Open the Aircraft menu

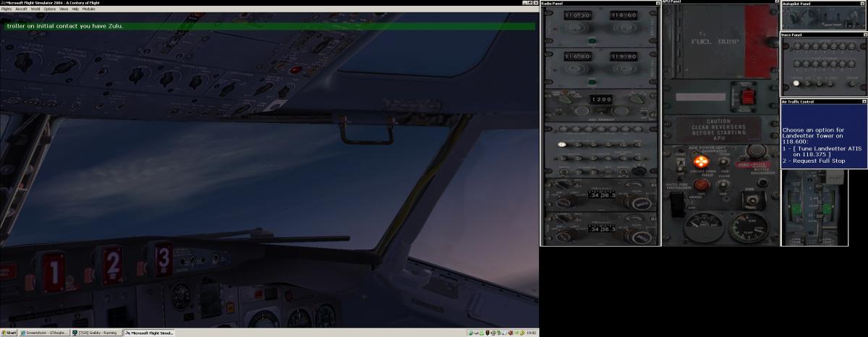(21, 9)
